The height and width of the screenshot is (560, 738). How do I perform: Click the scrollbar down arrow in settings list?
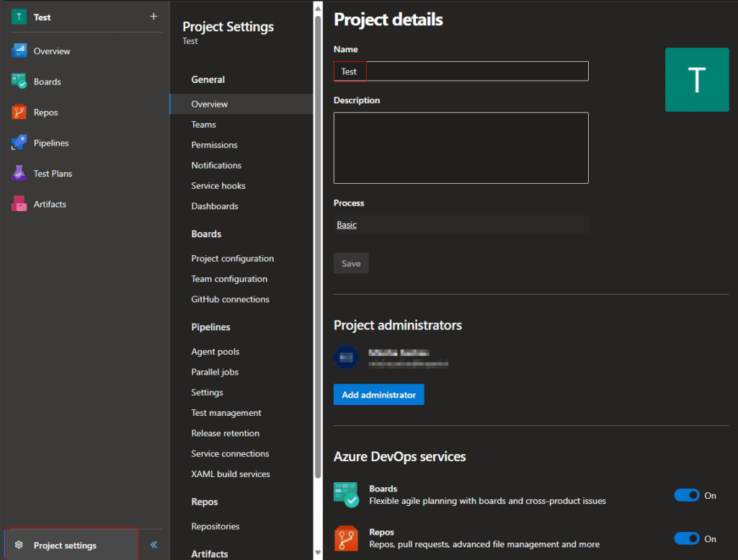coord(318,554)
